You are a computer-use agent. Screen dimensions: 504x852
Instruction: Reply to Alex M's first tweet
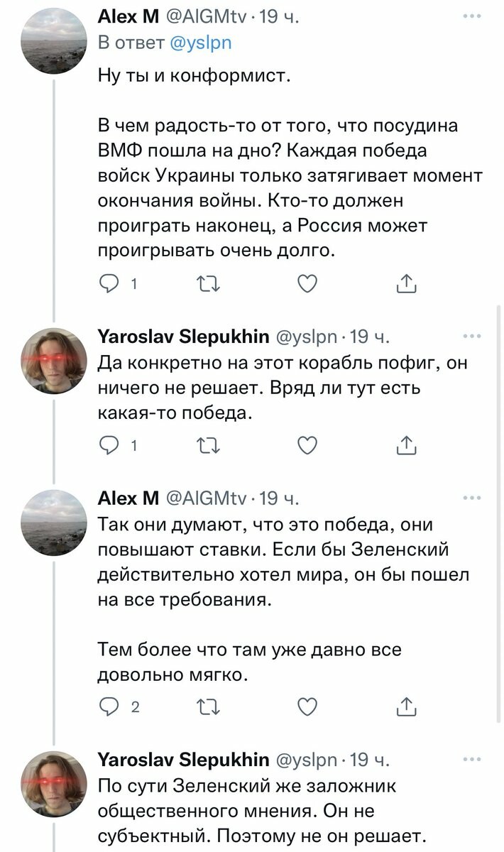pos(109,285)
